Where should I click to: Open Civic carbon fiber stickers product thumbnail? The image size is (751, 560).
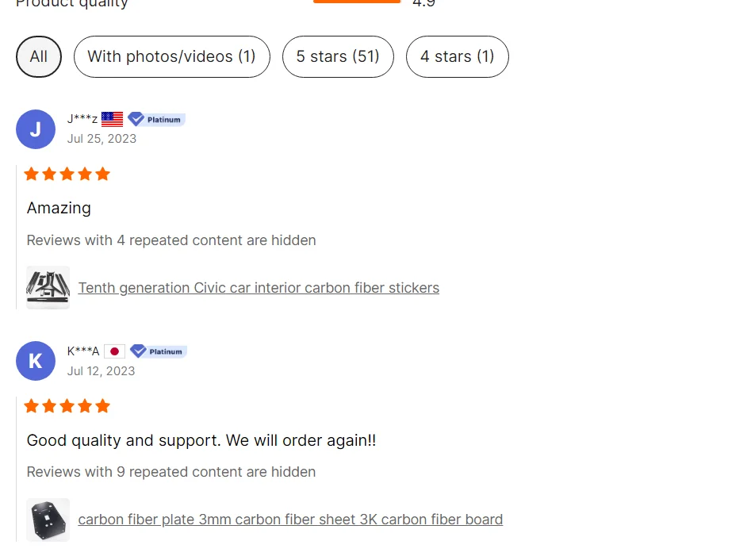click(48, 287)
